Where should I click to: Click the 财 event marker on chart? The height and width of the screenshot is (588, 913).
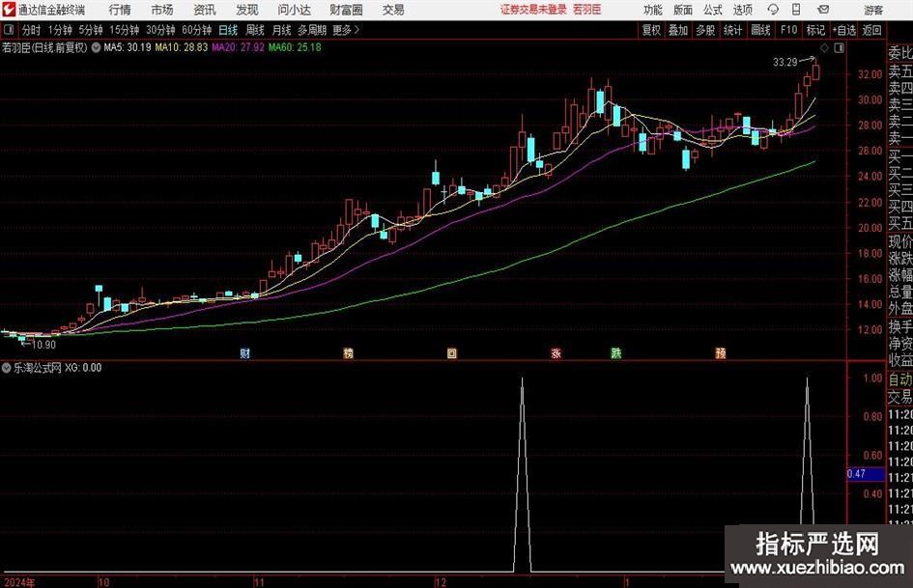point(245,353)
